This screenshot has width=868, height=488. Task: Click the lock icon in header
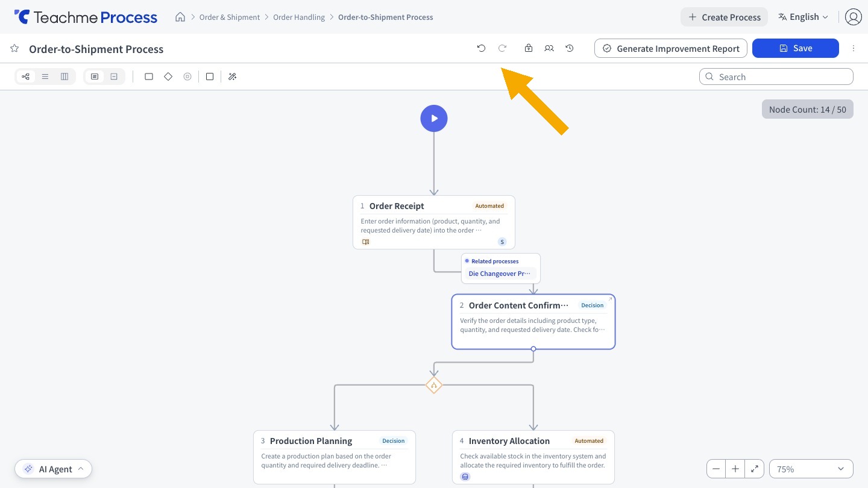[x=529, y=48]
